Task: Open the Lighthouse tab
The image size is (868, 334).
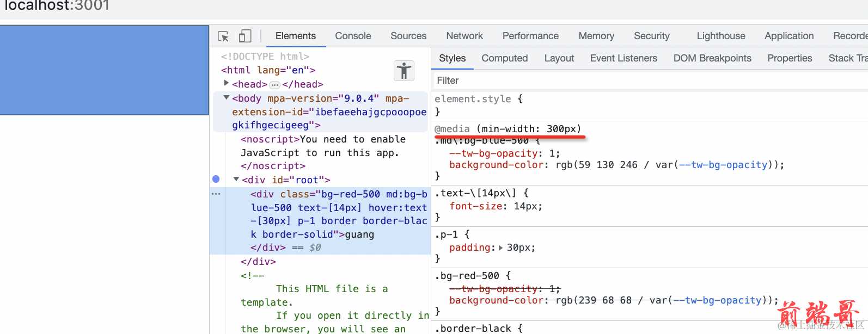Action: pos(720,36)
